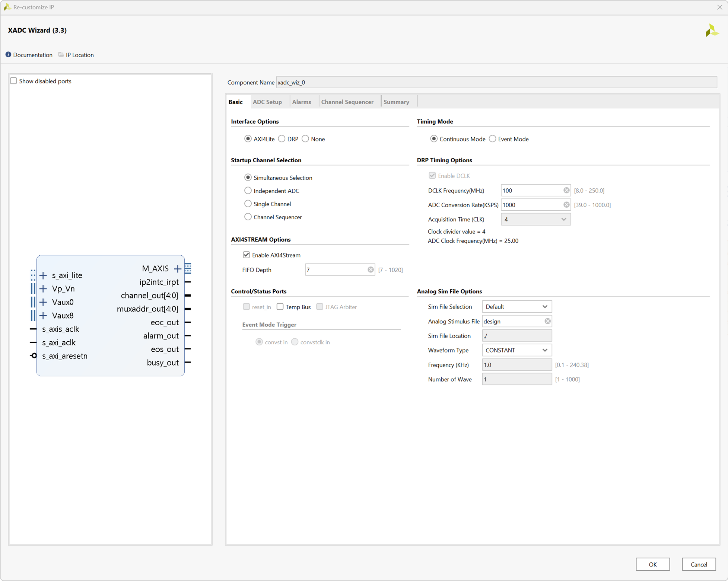Viewport: 728px width, 581px height.
Task: Open the Sim File Selection dropdown
Action: [516, 307]
